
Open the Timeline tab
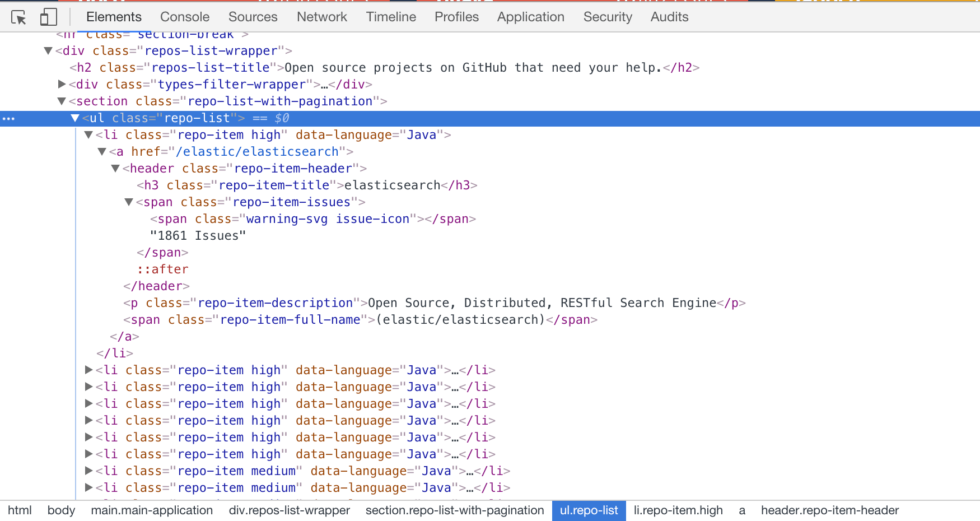[x=391, y=17]
